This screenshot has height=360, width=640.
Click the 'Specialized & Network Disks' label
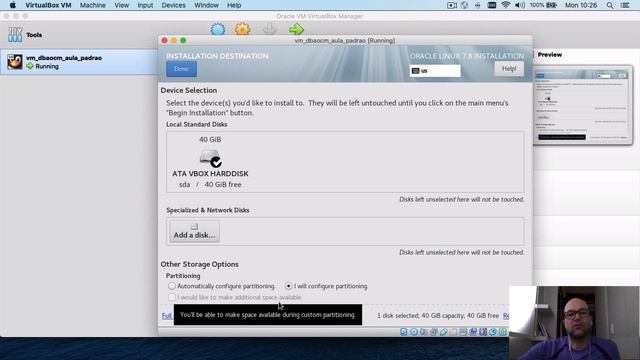tap(208, 210)
